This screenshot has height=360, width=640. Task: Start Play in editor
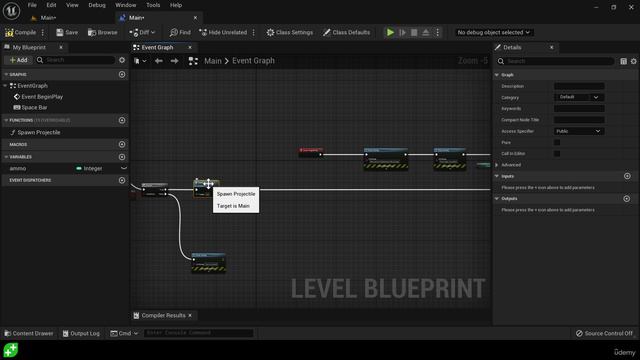[x=390, y=32]
